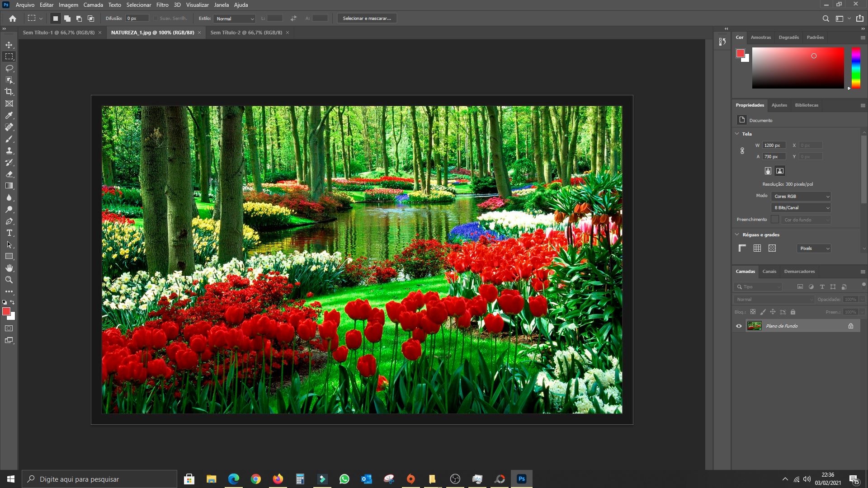Click the canvas width input field

(x=774, y=145)
